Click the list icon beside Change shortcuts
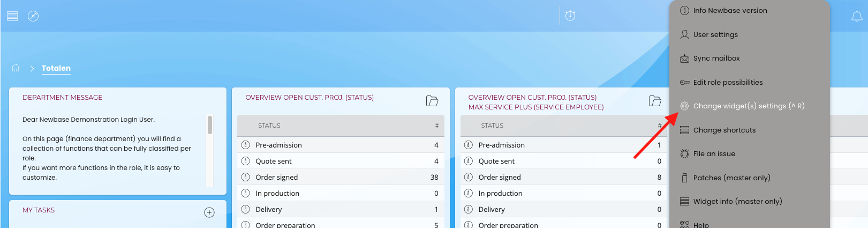Screen dimensions: 868x228 [684, 130]
